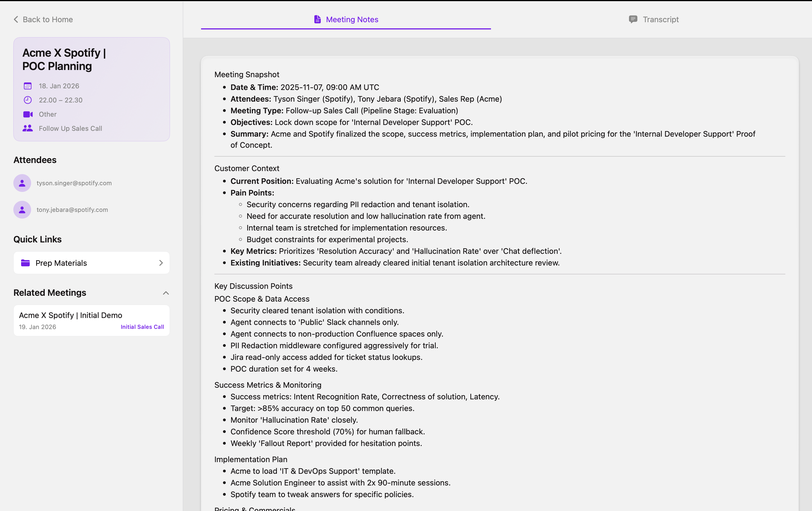Click the back arrow chevron icon
This screenshot has height=511, width=812.
pos(16,19)
